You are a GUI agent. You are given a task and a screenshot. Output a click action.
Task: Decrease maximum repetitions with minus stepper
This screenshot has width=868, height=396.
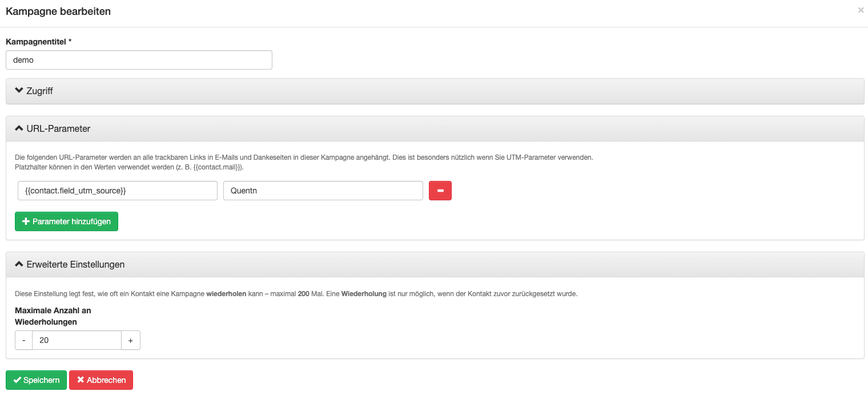click(24, 340)
